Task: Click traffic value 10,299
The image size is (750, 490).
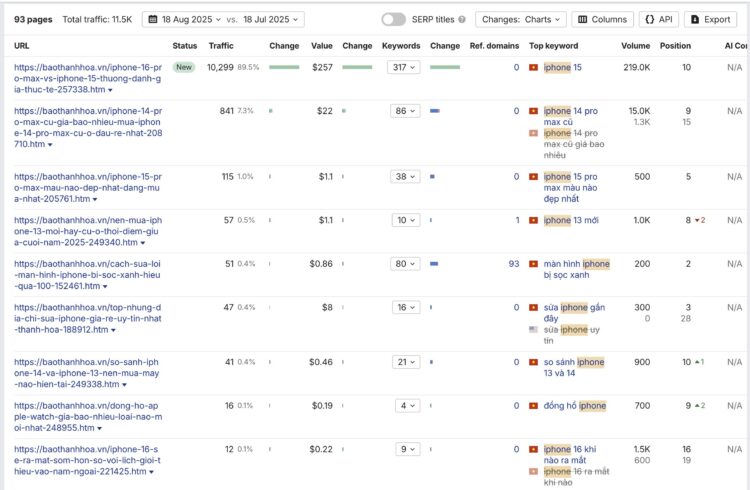Action: pos(220,67)
